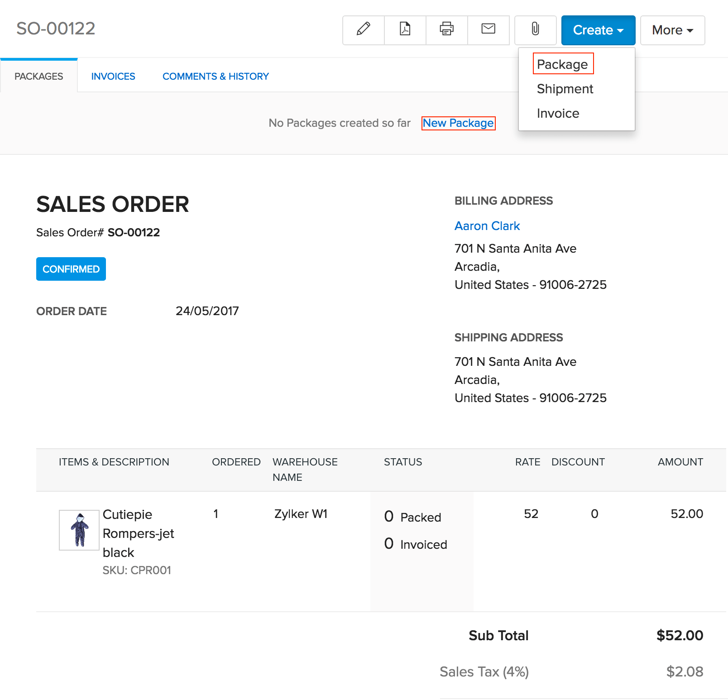728x700 pixels.
Task: Click the CONFIRMED status badge
Action: pyautogui.click(x=71, y=269)
